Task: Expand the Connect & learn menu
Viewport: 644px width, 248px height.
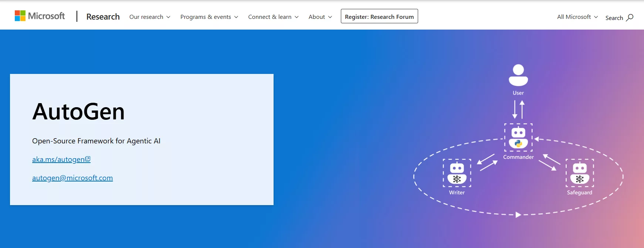Action: (x=273, y=17)
